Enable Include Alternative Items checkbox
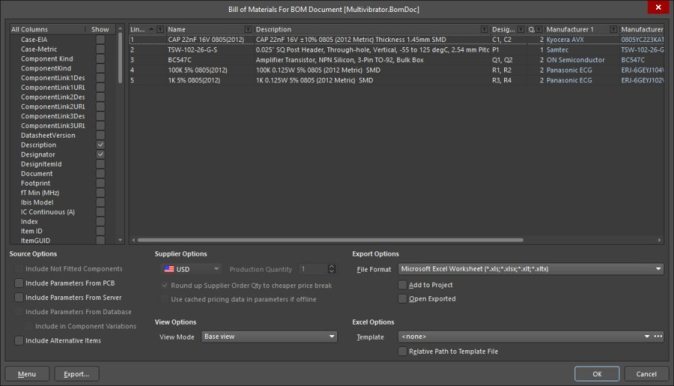Viewport: 674px width, 386px height. coord(19,340)
